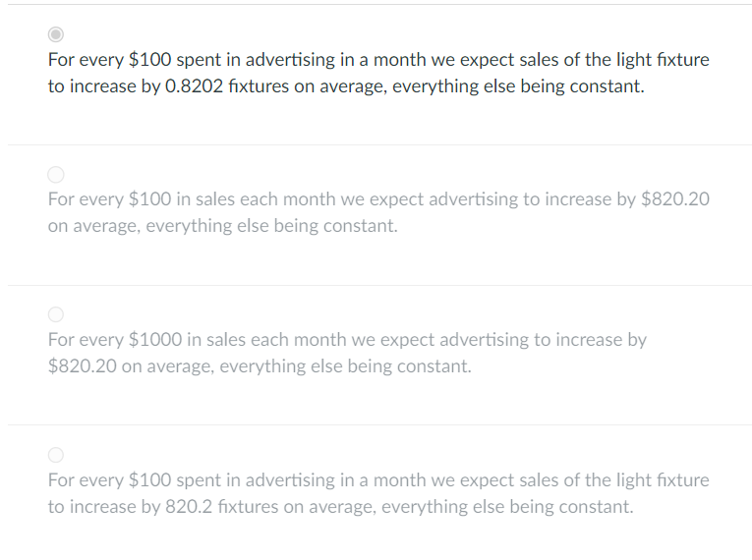
Task: Click answer text starting 'For every $100 in sales'
Action: point(378,212)
